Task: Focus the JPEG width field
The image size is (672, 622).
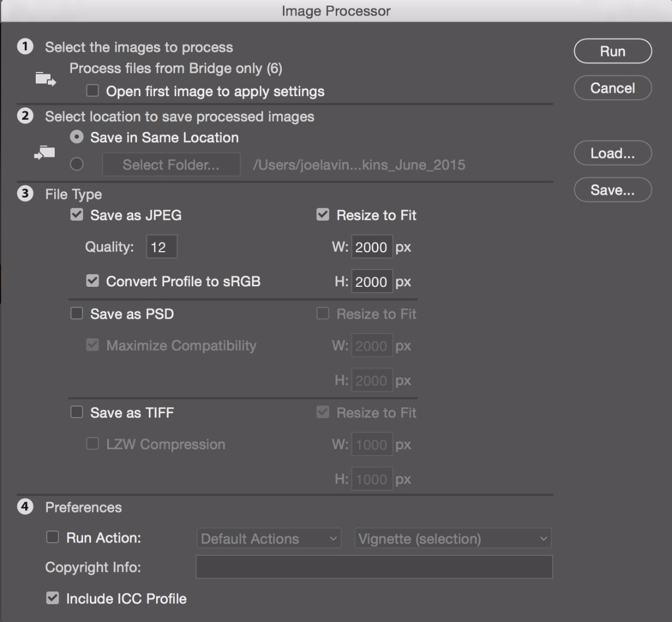Action: [372, 246]
